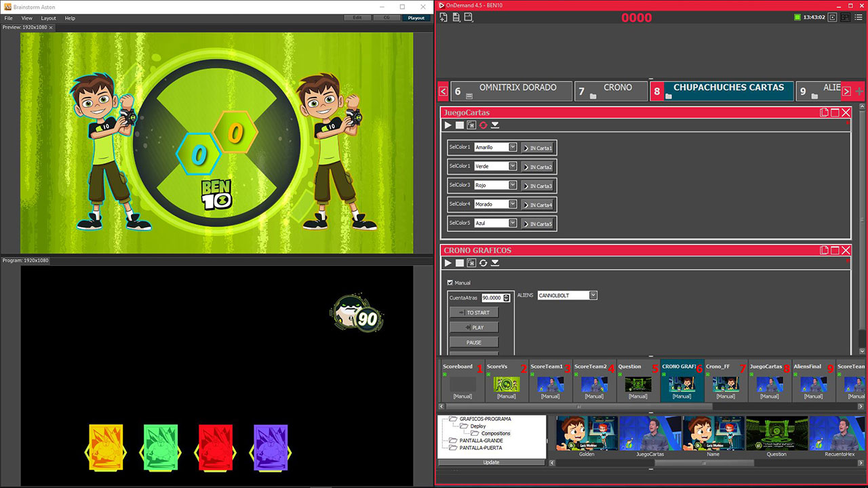Switch to the OMNITRIX DORADO page tab
The height and width of the screenshot is (488, 868).
click(x=511, y=91)
